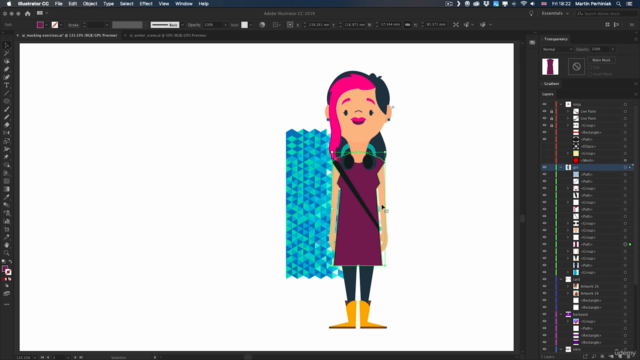This screenshot has width=640, height=360.
Task: Collapse the girl layer
Action: (x=561, y=167)
